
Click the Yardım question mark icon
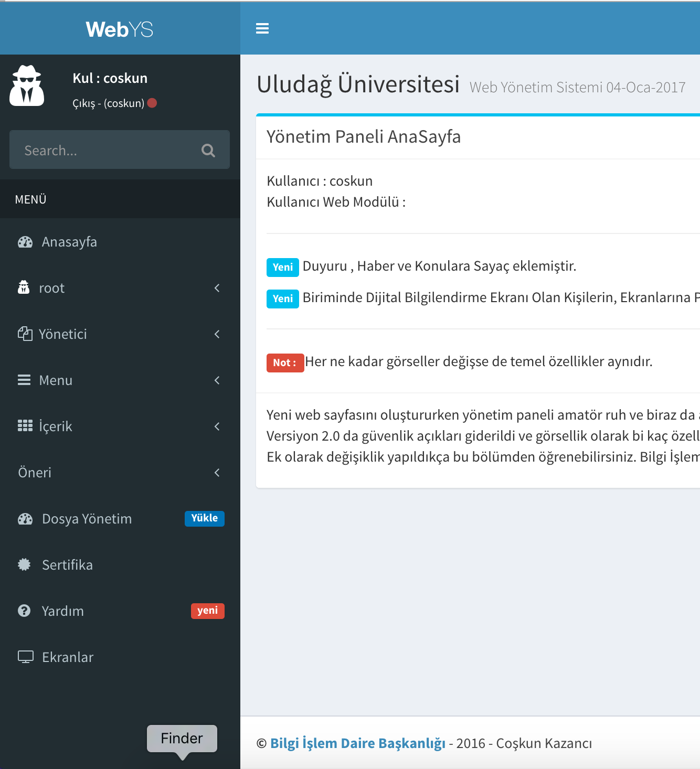(x=24, y=611)
